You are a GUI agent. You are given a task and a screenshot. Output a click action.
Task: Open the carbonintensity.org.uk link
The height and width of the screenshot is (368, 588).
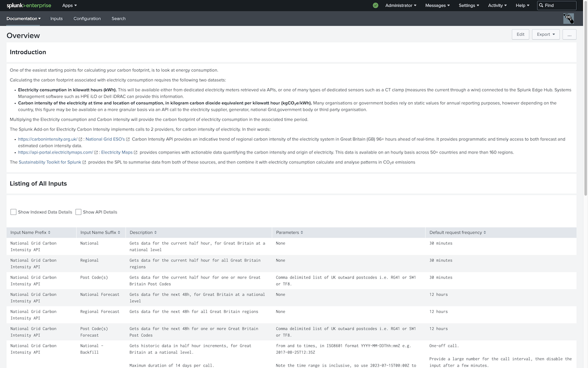click(x=48, y=139)
